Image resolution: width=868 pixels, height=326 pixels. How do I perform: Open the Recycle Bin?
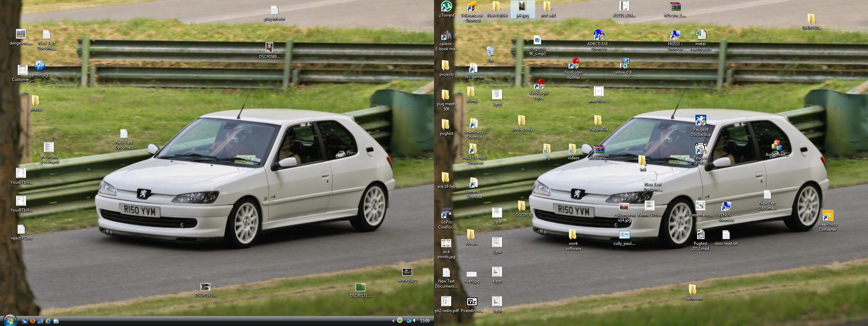click(490, 52)
